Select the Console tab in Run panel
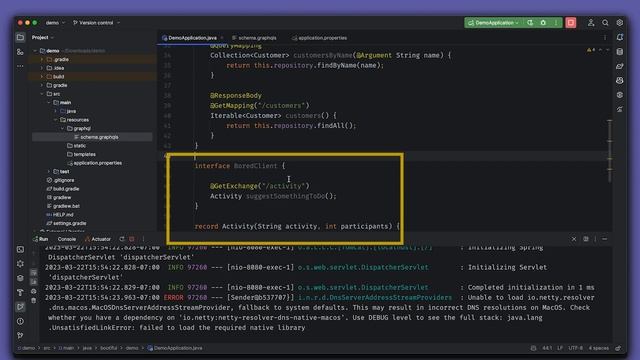This screenshot has width=640, height=360. click(x=67, y=239)
